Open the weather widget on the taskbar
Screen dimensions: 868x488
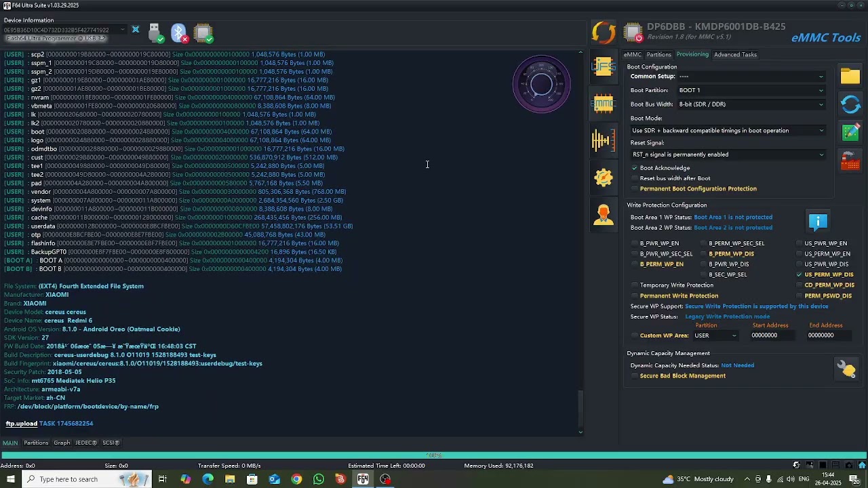point(698,479)
